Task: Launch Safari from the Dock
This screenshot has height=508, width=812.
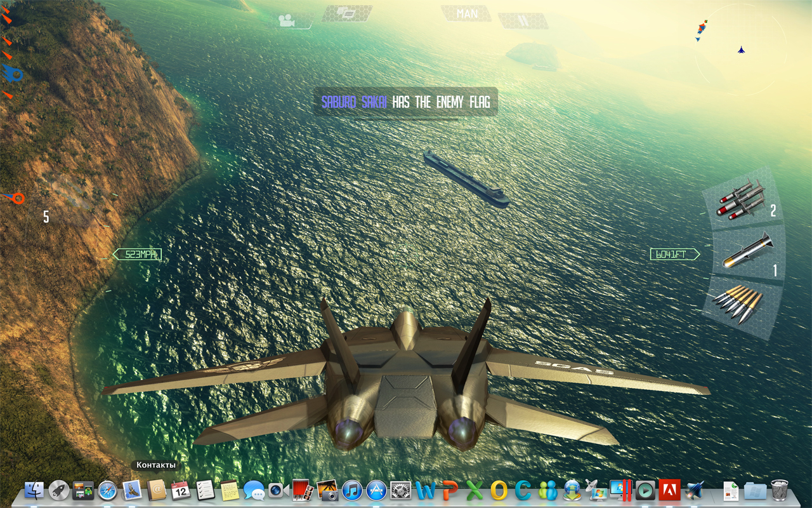Action: click(107, 490)
